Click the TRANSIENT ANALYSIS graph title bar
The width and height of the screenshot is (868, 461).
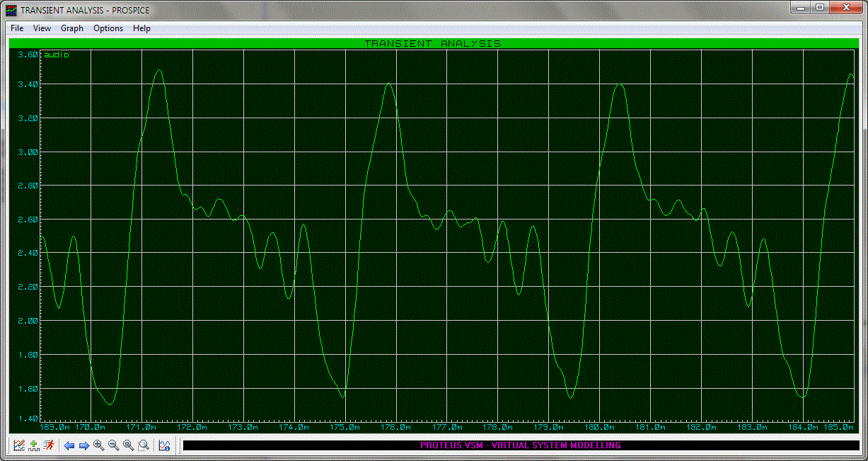pyautogui.click(x=432, y=43)
